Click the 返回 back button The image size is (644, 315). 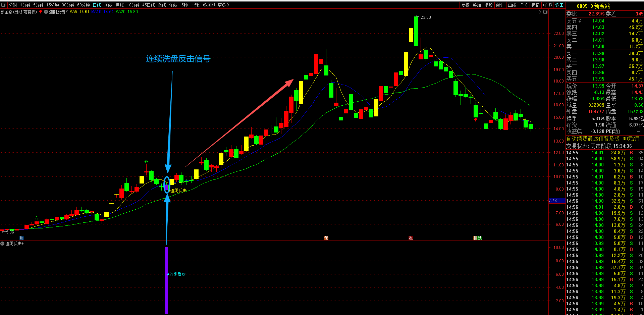(559, 5)
